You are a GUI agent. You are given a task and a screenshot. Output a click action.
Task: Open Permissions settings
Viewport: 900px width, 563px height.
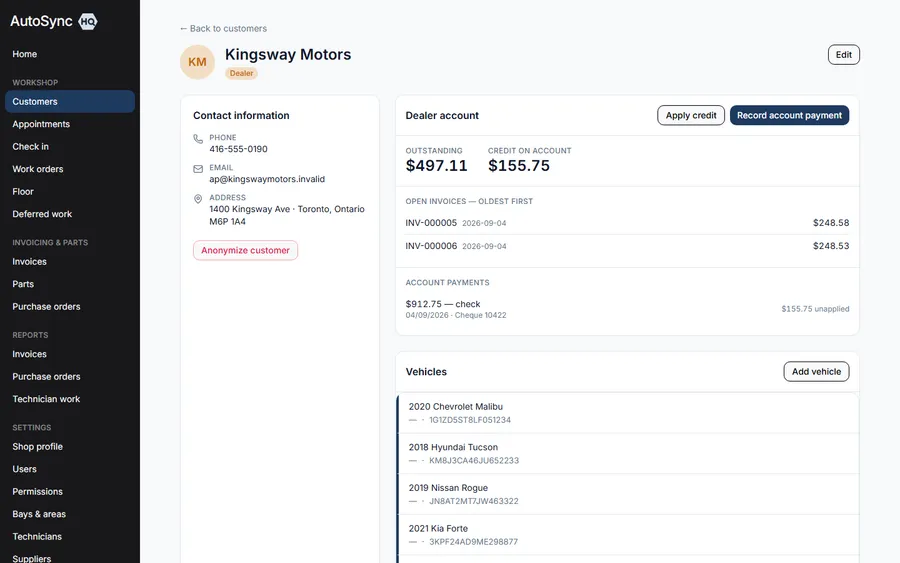click(70, 491)
